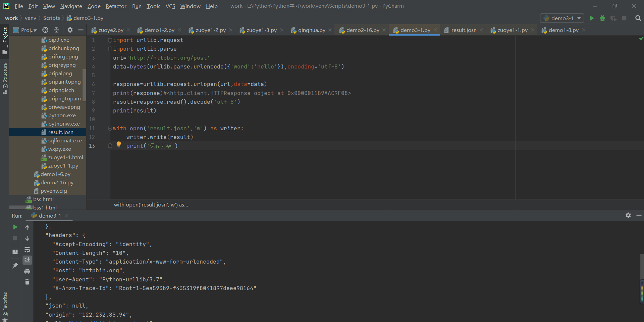Select result.josn in the project tree
Screen dimensions: 644x322
[x=61, y=132]
